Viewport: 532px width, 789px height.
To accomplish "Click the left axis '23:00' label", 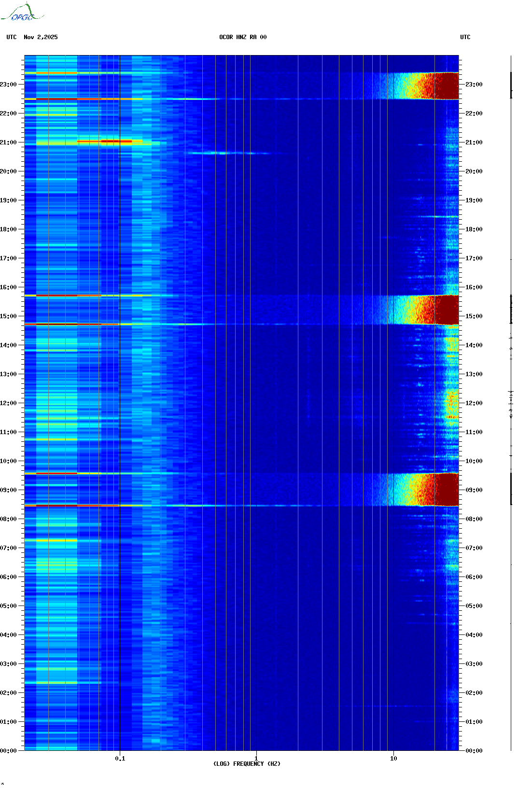I will click(x=8, y=85).
